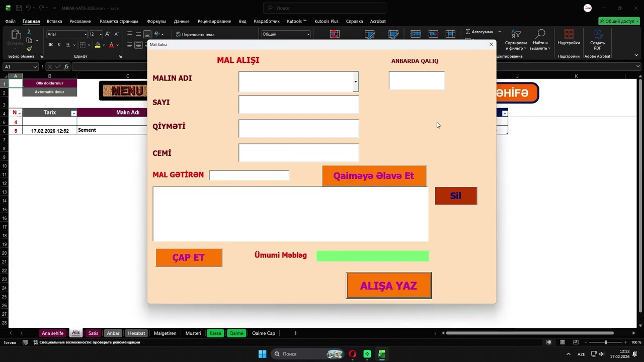Switch to the Kassa sheet tab
The height and width of the screenshot is (362, 644).
click(215, 333)
